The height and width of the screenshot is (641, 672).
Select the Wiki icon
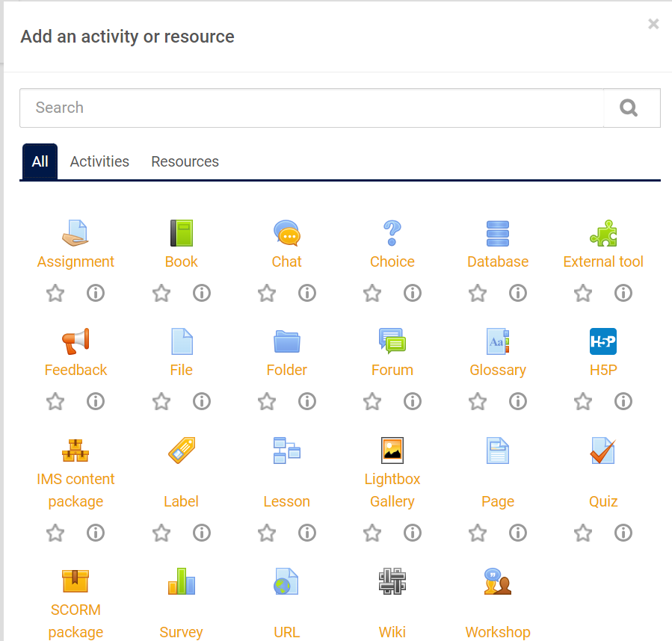(392, 581)
